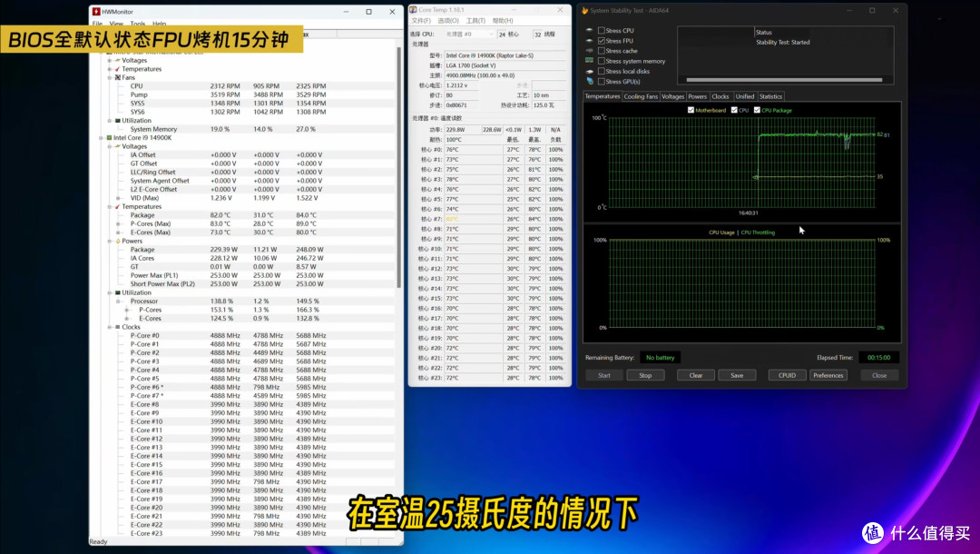This screenshot has height=554, width=980.
Task: Enable Stress system memory checkbox
Action: tap(602, 61)
